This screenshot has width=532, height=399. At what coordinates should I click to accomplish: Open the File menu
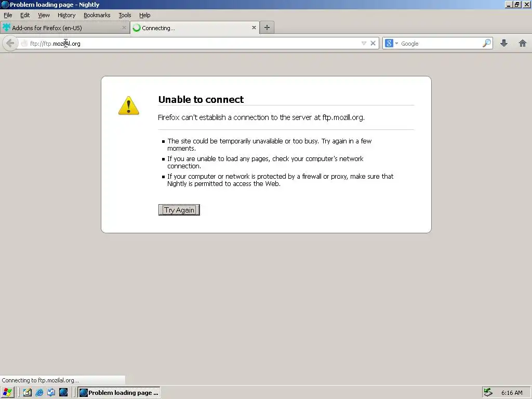click(x=8, y=15)
